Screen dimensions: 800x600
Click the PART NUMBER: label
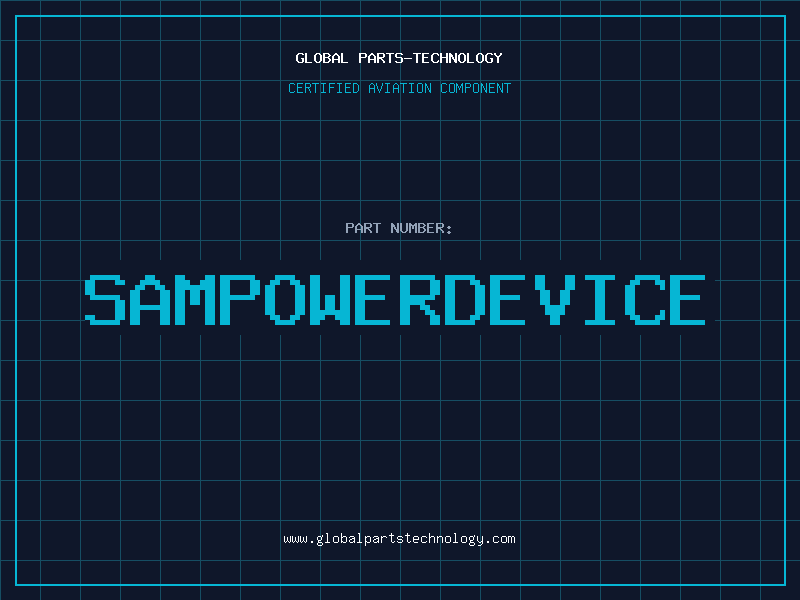point(399,228)
